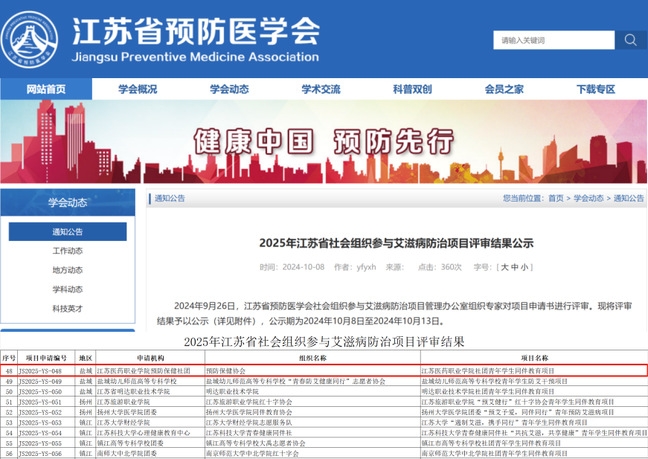Click the magnifier search button

pyautogui.click(x=630, y=40)
